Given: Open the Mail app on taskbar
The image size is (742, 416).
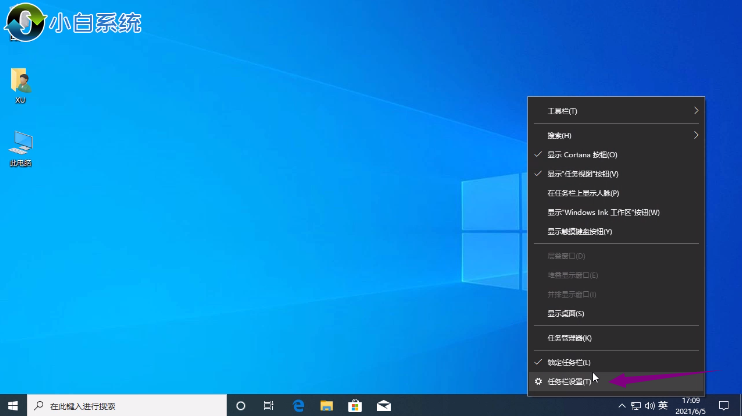Looking at the screenshot, I should 383,406.
